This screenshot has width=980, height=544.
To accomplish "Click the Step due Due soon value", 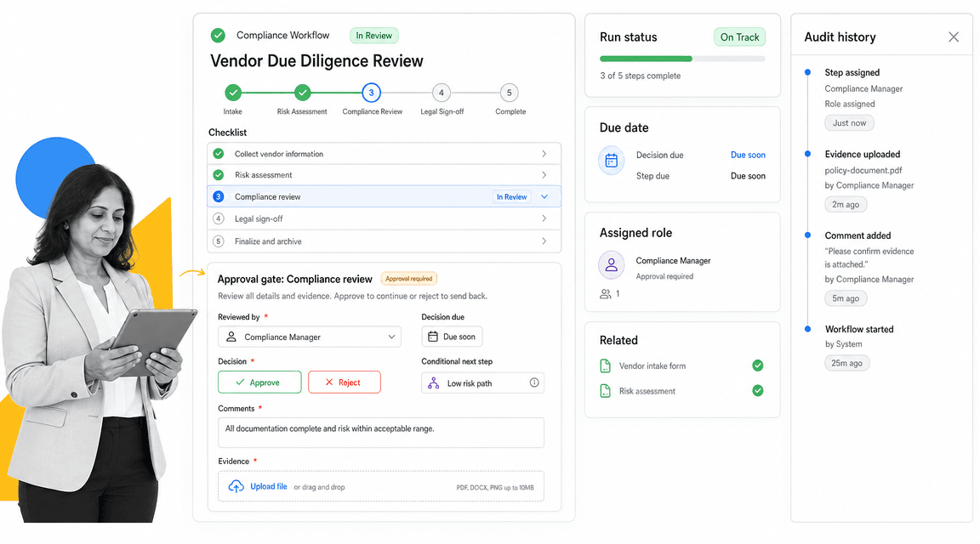I will tap(748, 176).
